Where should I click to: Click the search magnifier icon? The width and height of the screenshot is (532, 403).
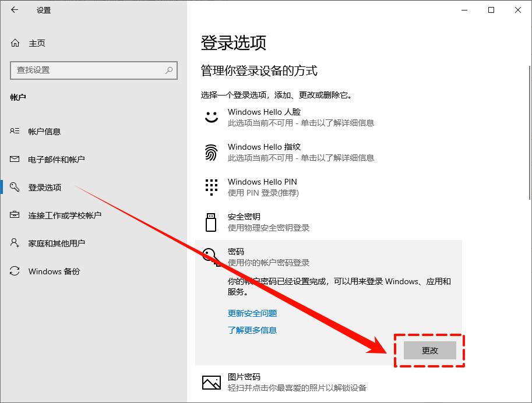(x=168, y=70)
